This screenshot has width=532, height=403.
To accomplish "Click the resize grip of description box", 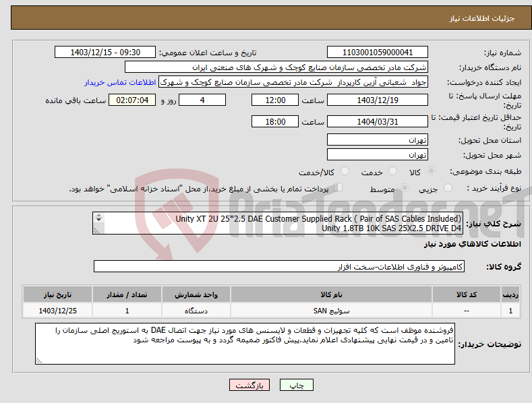I will (x=96, y=230).
